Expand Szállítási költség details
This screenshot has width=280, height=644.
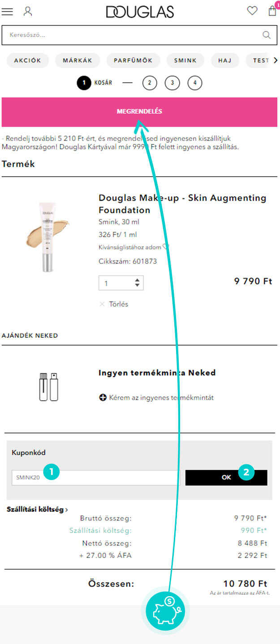[x=38, y=509]
